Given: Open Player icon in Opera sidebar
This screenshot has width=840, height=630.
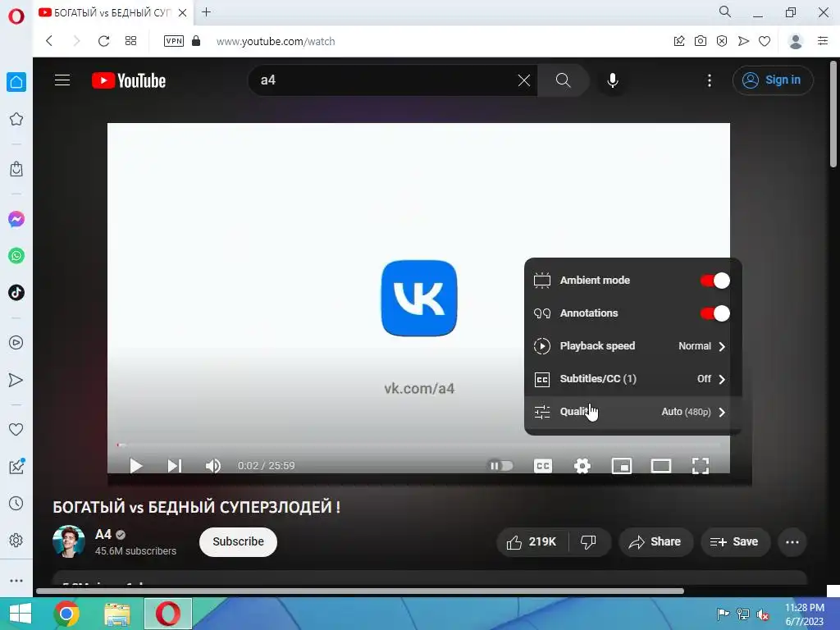Looking at the screenshot, I should (x=16, y=342).
